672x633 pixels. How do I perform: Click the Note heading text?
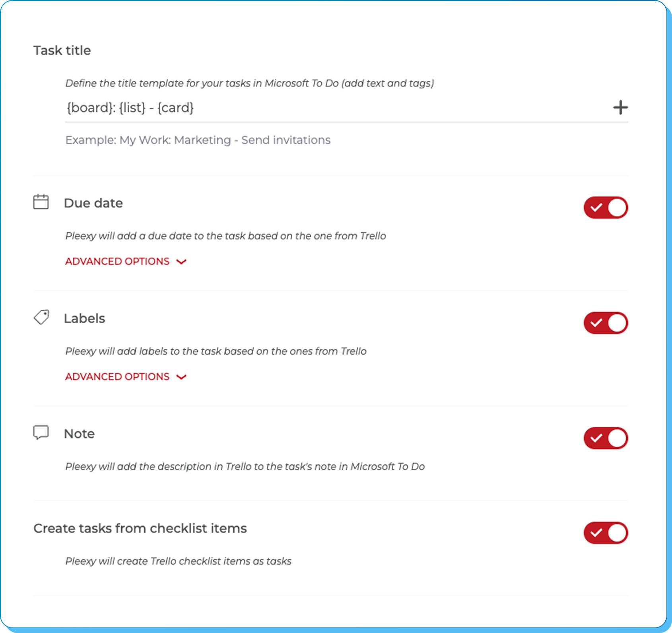[x=80, y=434]
